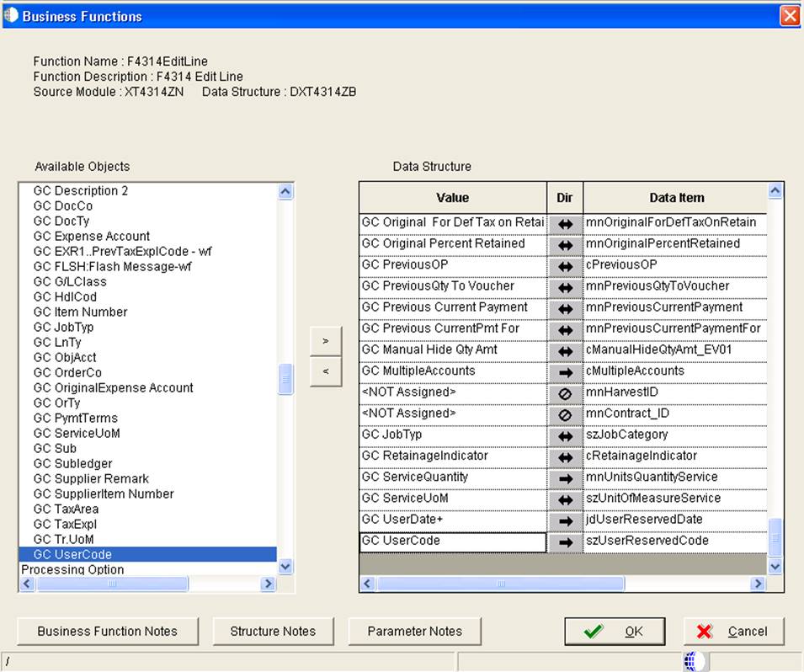Click GC UserCode value cell in grid
The height and width of the screenshot is (672, 804).
[x=453, y=542]
